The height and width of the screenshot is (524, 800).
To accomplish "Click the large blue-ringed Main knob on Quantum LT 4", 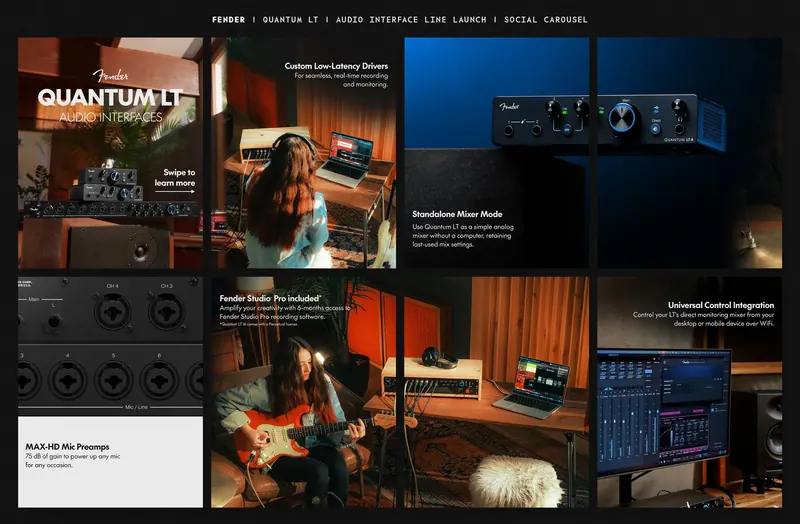I will 621,118.
